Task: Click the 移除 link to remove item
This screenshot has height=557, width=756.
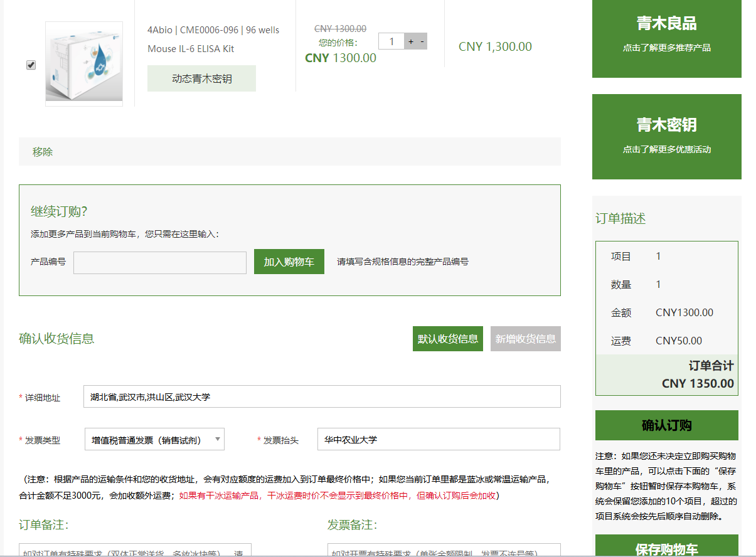Action: (43, 152)
